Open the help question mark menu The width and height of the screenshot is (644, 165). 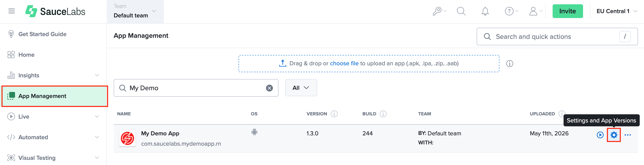tap(511, 11)
